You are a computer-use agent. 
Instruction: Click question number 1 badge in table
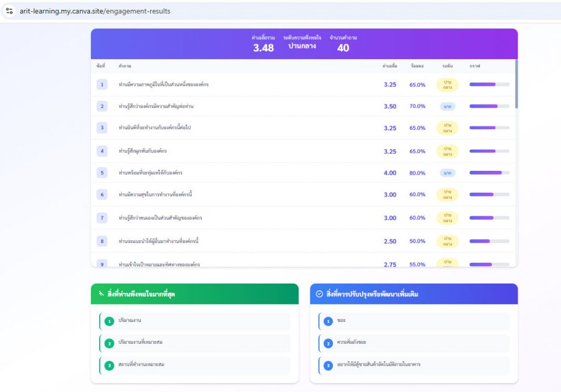102,84
